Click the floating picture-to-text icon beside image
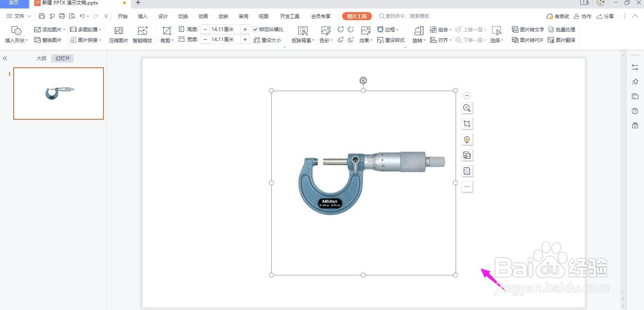Screen dimensions: 644x310 pyautogui.click(x=467, y=155)
